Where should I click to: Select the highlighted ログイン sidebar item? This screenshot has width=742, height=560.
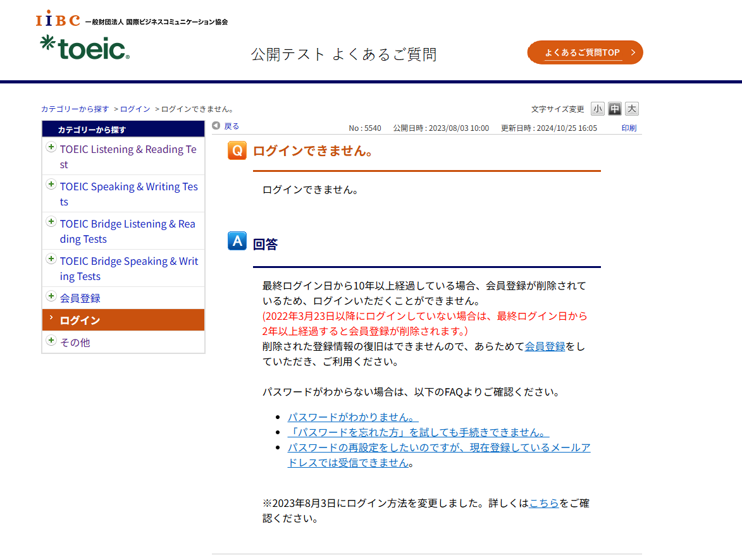(x=123, y=320)
